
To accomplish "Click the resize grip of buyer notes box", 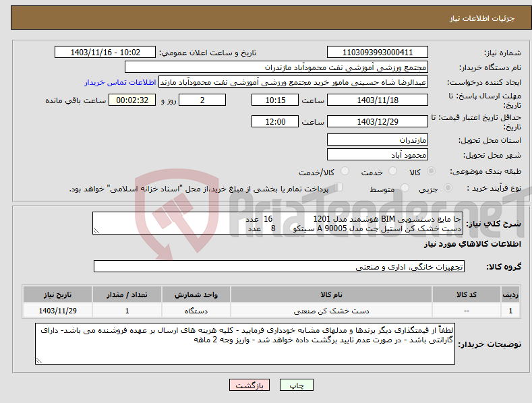I will coord(38,361).
